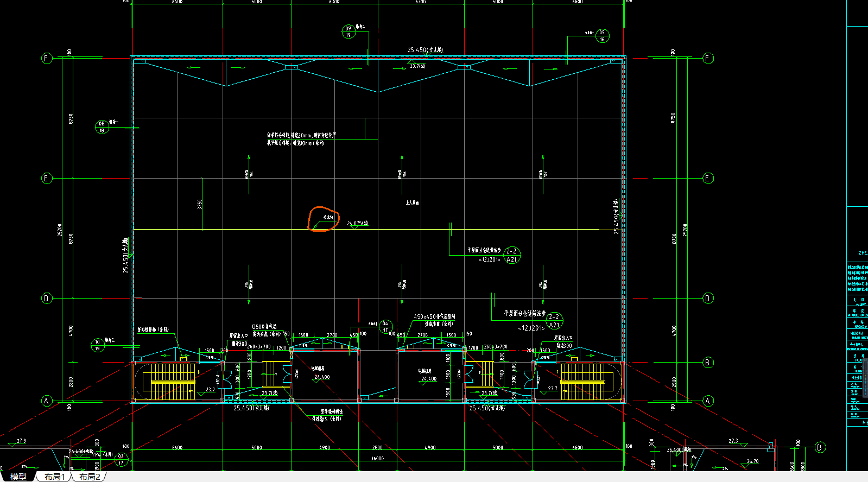Select the 室外楼梯做法 annotation text
This screenshot has height=482, width=868.
[x=332, y=411]
